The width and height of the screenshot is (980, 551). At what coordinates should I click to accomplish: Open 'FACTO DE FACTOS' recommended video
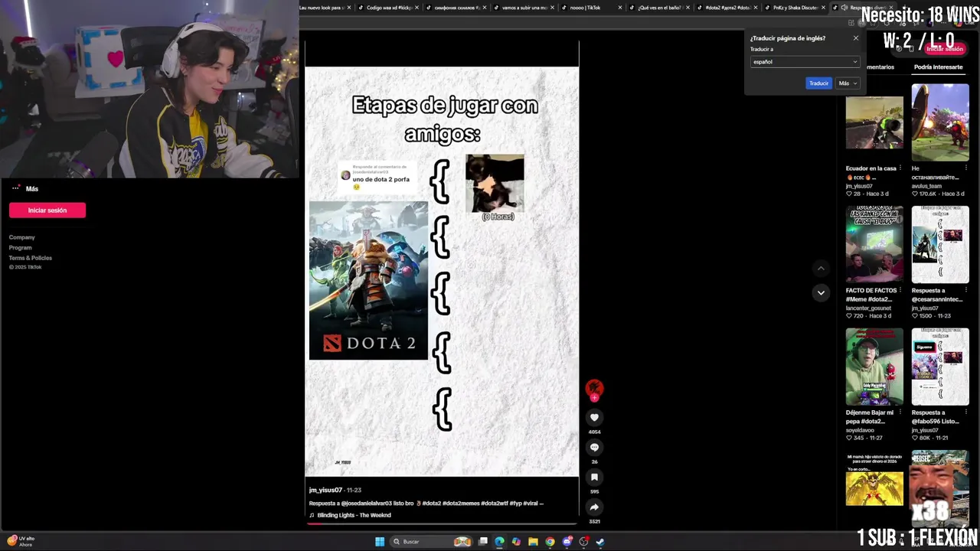(874, 244)
